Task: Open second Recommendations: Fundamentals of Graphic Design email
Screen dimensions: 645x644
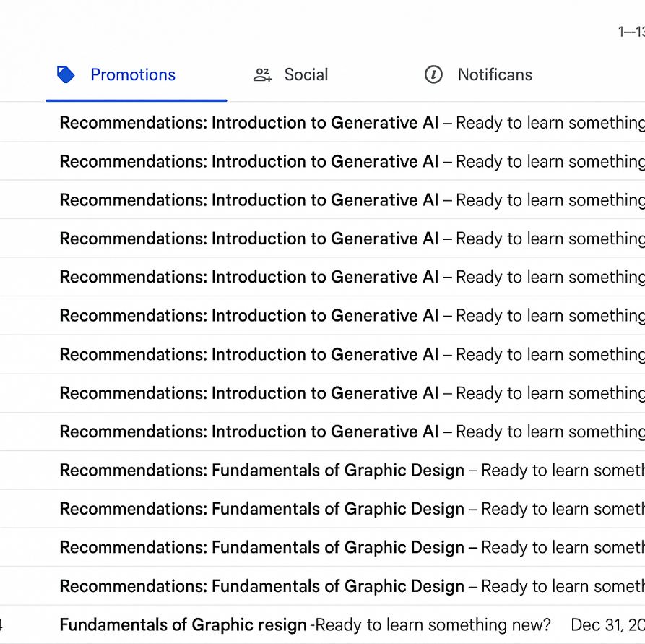Action: coord(262,509)
